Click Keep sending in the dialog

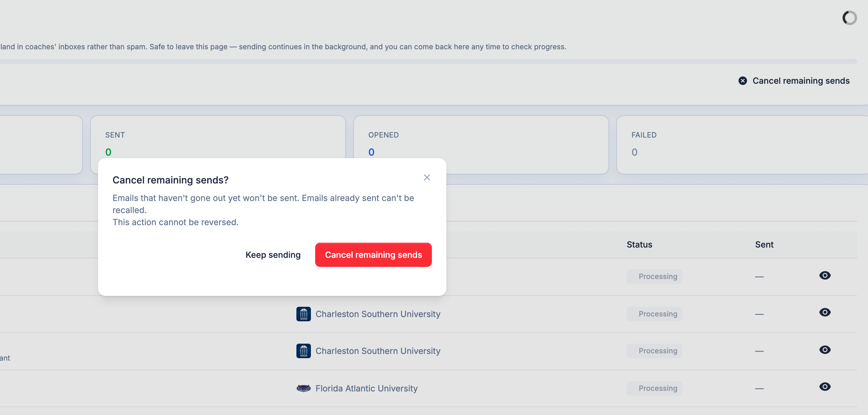pyautogui.click(x=273, y=255)
